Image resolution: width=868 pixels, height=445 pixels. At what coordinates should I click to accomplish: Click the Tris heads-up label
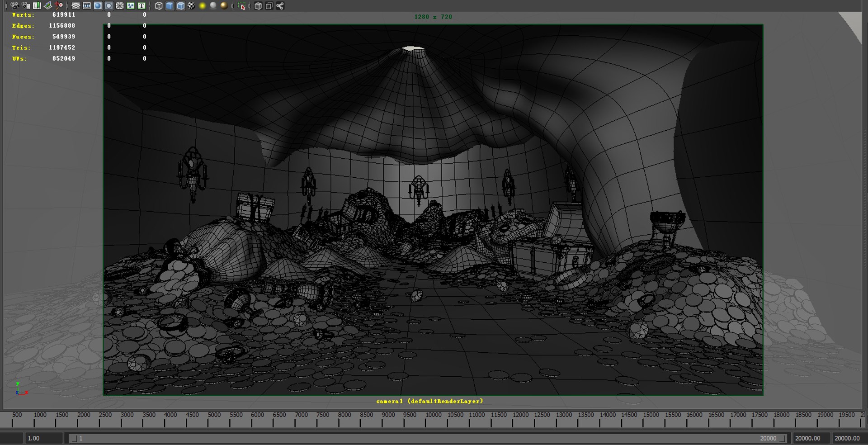21,47
